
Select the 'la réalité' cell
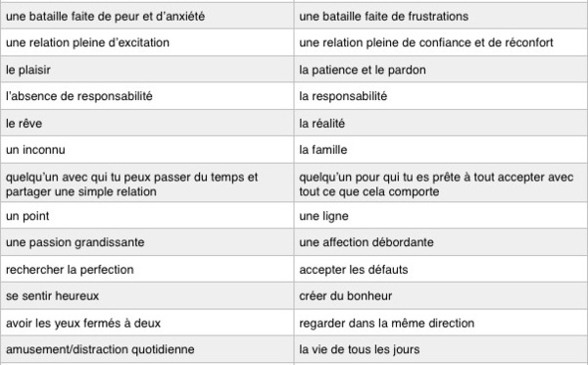click(441, 124)
